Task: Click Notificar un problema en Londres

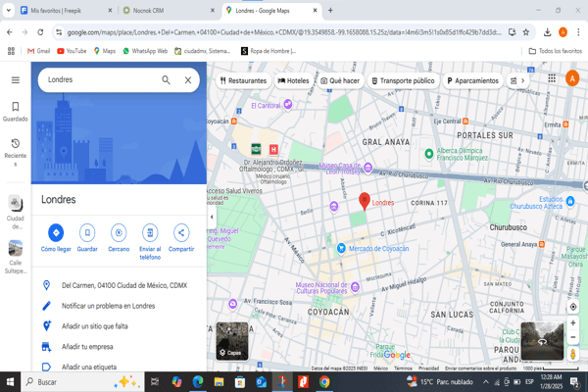Action: tap(119, 306)
